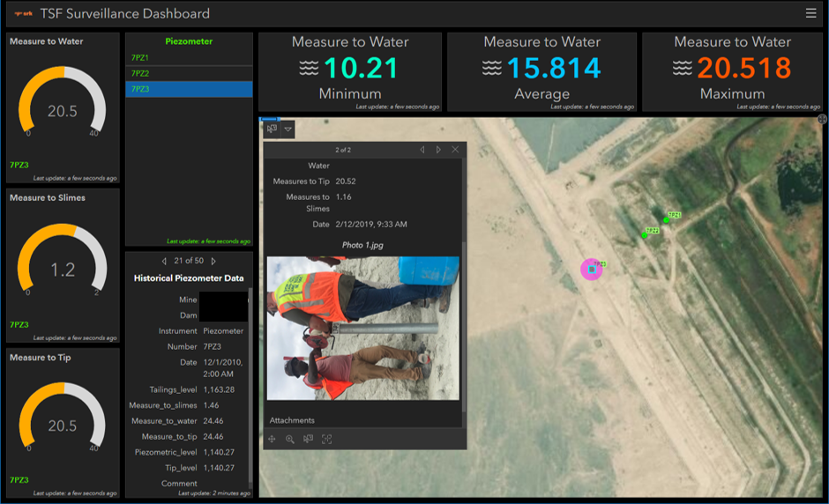Expand the map selection tool dropdown arrow
Screen dimensions: 829x504
tap(288, 129)
